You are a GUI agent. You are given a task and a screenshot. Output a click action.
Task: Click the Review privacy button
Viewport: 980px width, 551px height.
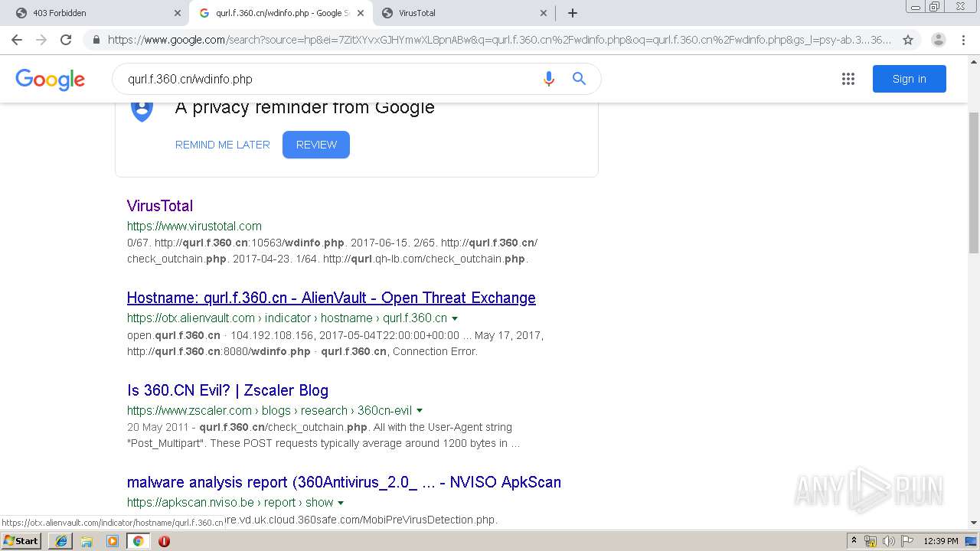pyautogui.click(x=316, y=145)
